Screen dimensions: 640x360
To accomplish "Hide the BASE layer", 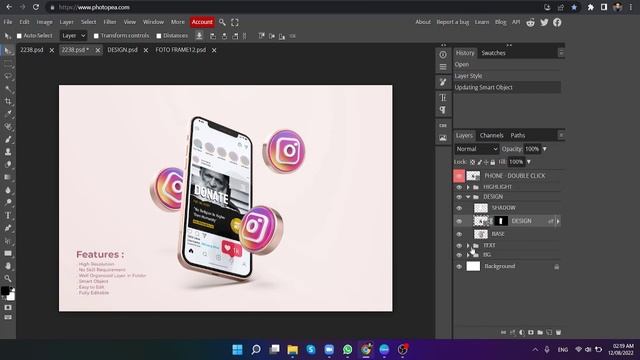I will pyautogui.click(x=459, y=234).
